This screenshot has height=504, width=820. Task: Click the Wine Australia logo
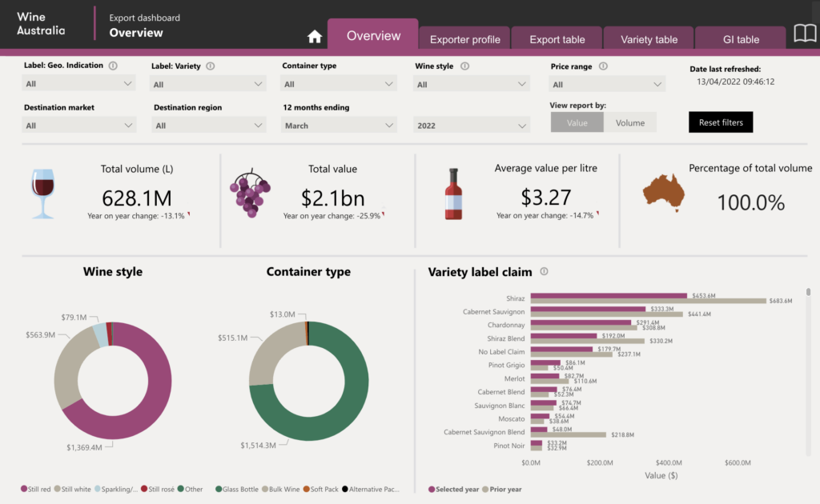click(x=40, y=22)
